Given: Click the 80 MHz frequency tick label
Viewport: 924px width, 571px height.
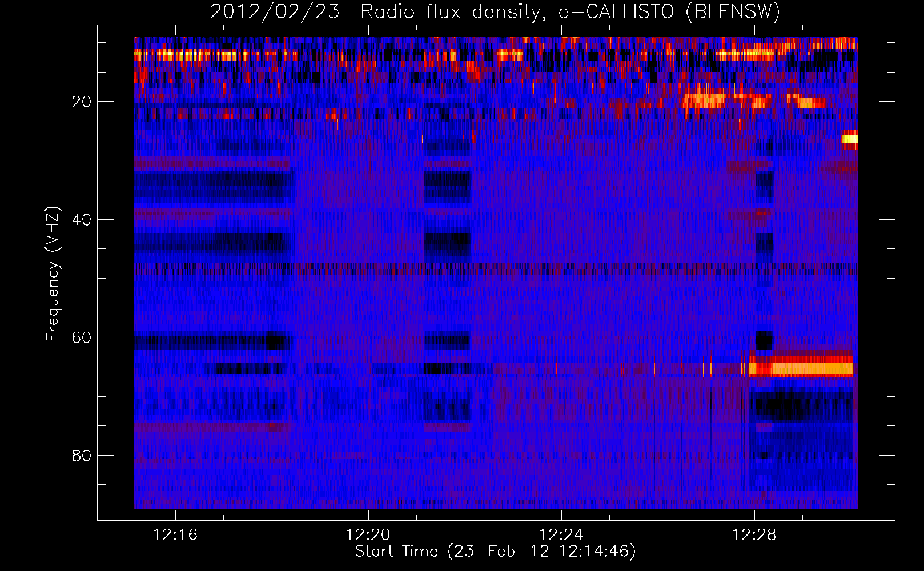Looking at the screenshot, I should point(82,456).
